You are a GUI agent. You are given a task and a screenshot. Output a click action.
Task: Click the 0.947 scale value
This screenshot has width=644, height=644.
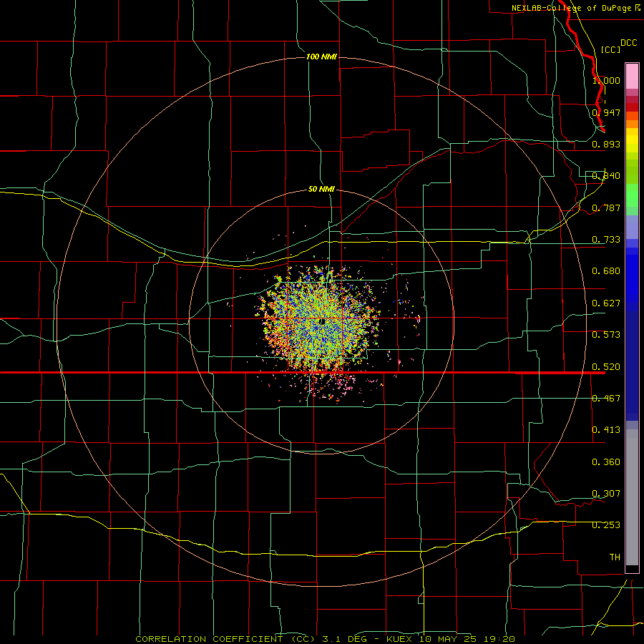[x=606, y=112]
